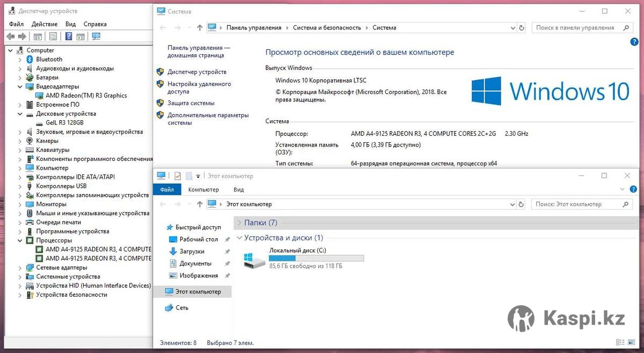Select the Локальный диск (C:) drive icon

(x=254, y=260)
